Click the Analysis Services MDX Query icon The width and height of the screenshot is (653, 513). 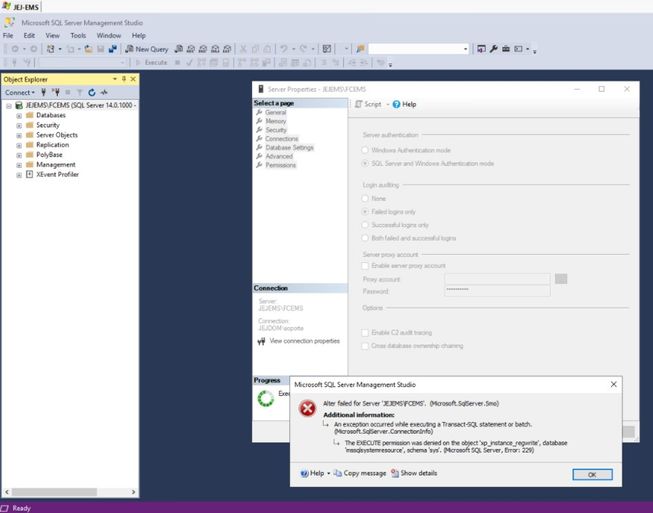click(190, 49)
